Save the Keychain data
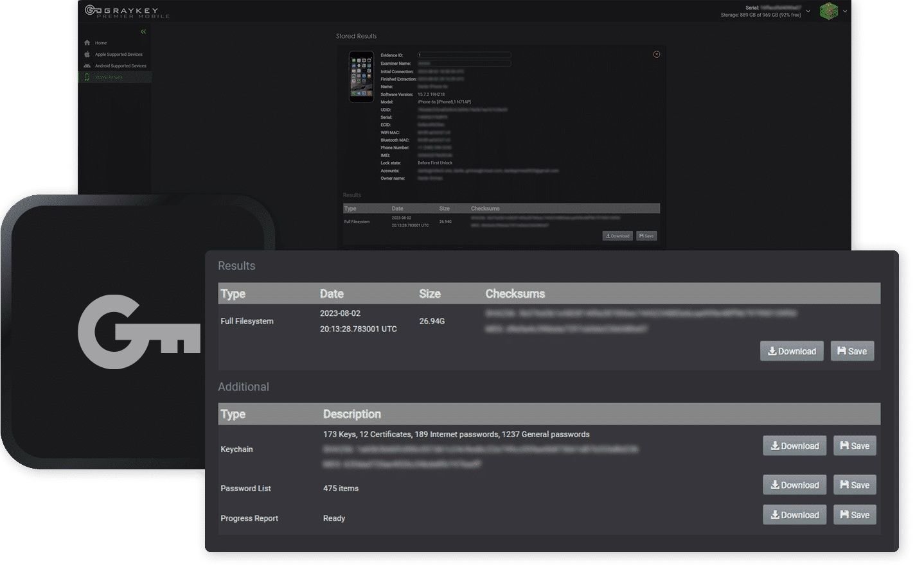The width and height of the screenshot is (924, 565). [x=855, y=446]
